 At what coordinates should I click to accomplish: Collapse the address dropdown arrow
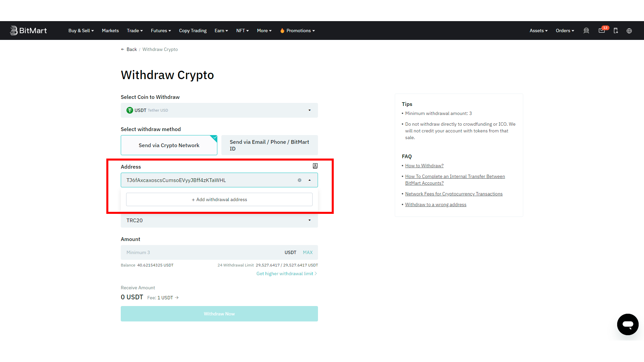[310, 180]
